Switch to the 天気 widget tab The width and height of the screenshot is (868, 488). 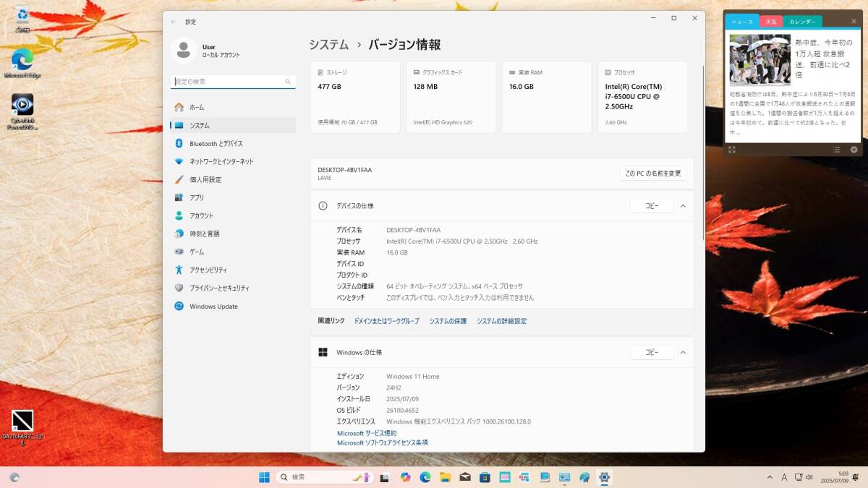tap(771, 22)
